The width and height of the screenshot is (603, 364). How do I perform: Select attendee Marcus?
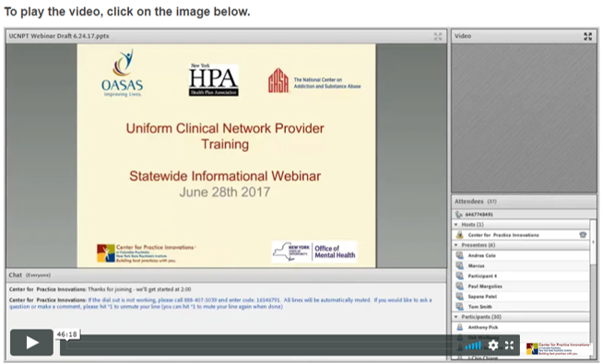476,265
